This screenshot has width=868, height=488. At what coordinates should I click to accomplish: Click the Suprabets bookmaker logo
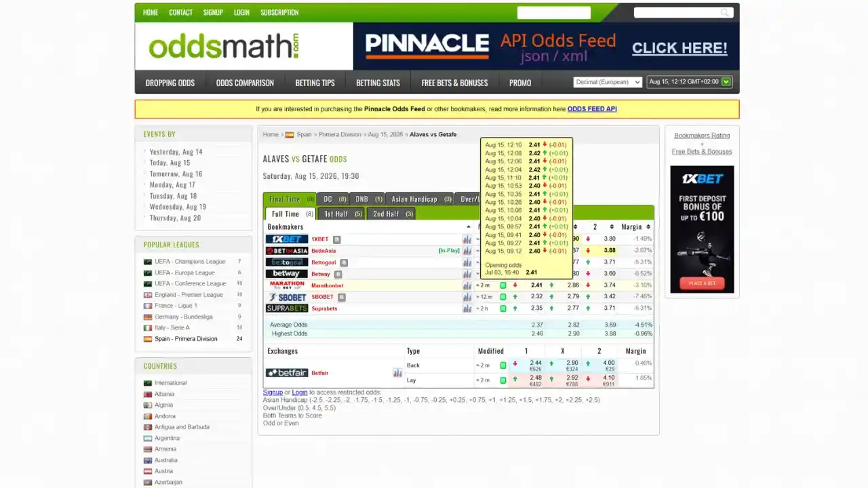click(287, 308)
